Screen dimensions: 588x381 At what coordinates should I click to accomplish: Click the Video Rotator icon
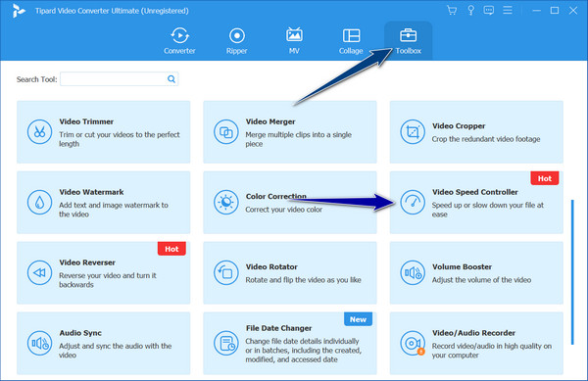click(x=225, y=272)
